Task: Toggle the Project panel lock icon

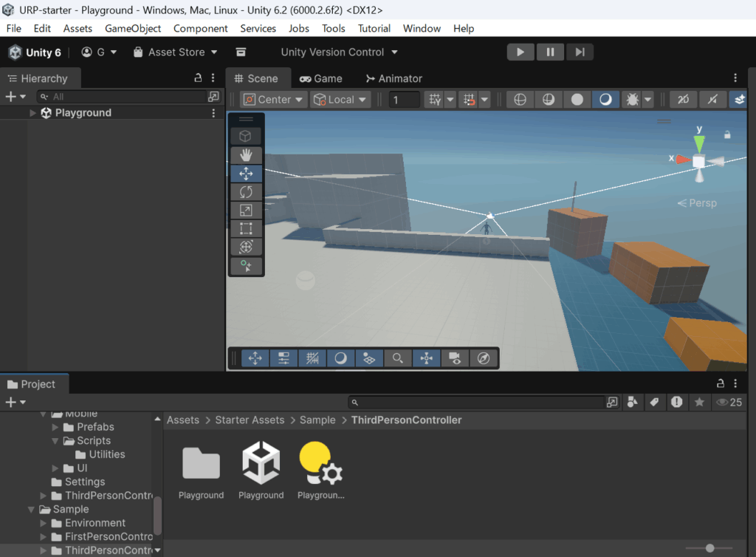Action: [721, 384]
